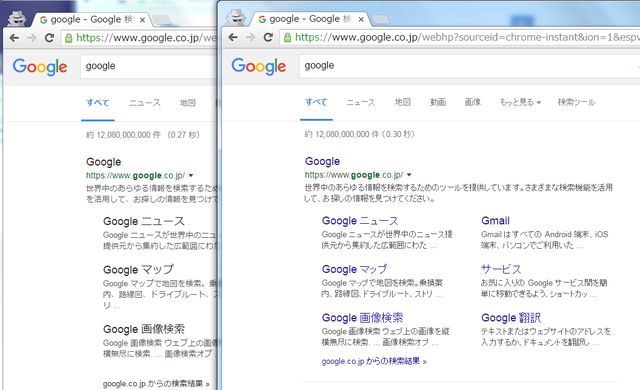
Task: Click forward arrow in left Chrome window
Action: [x=31, y=38]
